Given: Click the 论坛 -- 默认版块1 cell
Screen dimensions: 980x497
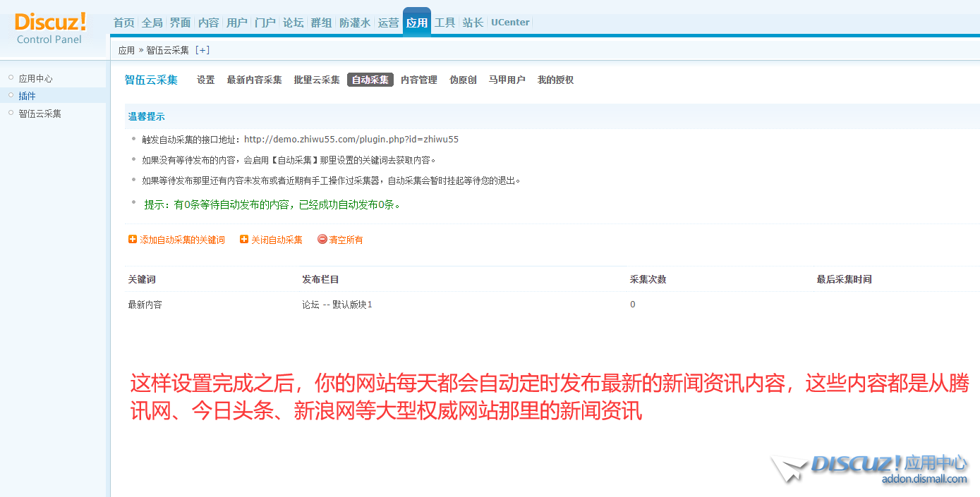Looking at the screenshot, I should [x=337, y=305].
